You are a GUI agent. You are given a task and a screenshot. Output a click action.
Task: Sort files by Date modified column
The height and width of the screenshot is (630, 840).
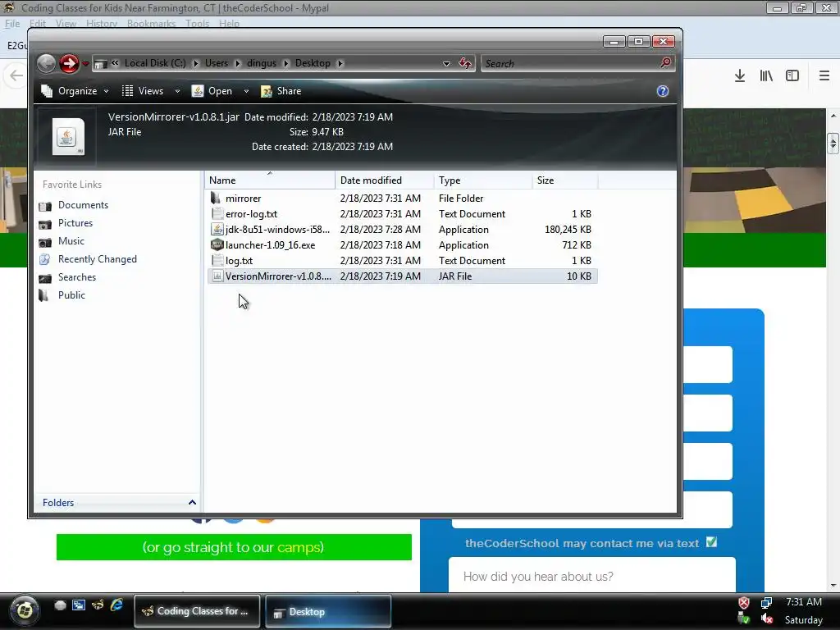click(385, 180)
